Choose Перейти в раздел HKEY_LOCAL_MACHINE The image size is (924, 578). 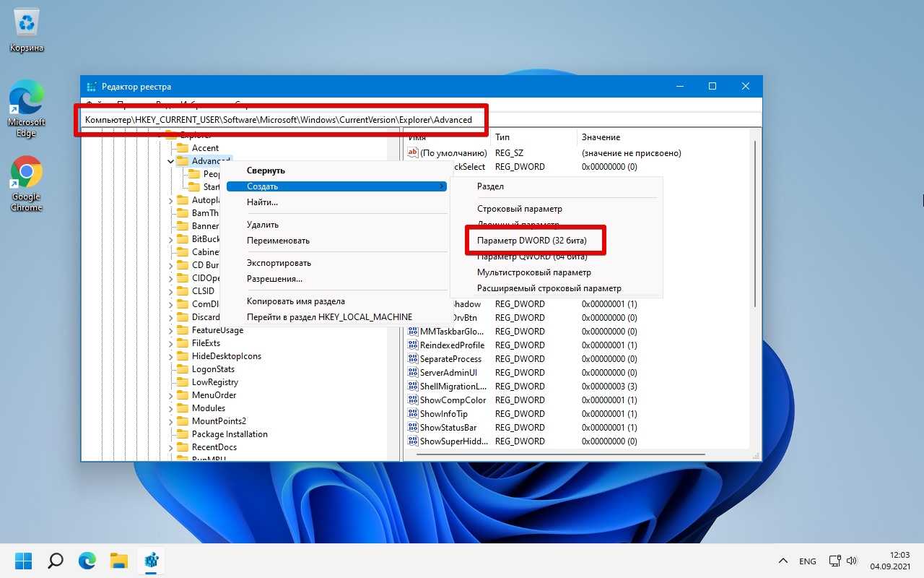(x=336, y=317)
